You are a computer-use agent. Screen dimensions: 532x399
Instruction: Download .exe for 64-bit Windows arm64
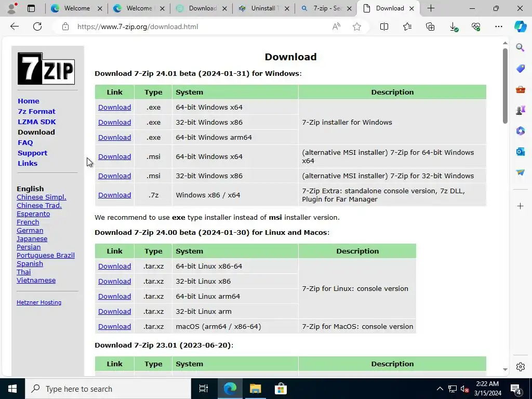point(114,137)
